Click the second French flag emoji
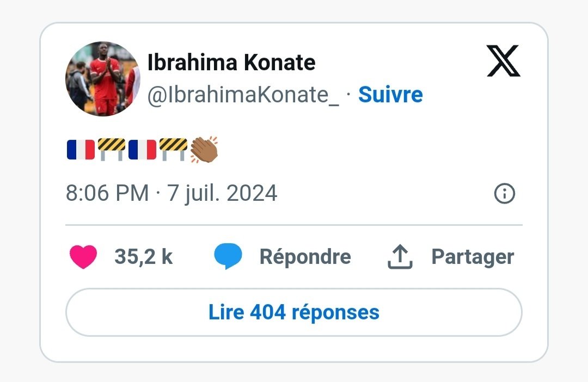 [x=143, y=150]
